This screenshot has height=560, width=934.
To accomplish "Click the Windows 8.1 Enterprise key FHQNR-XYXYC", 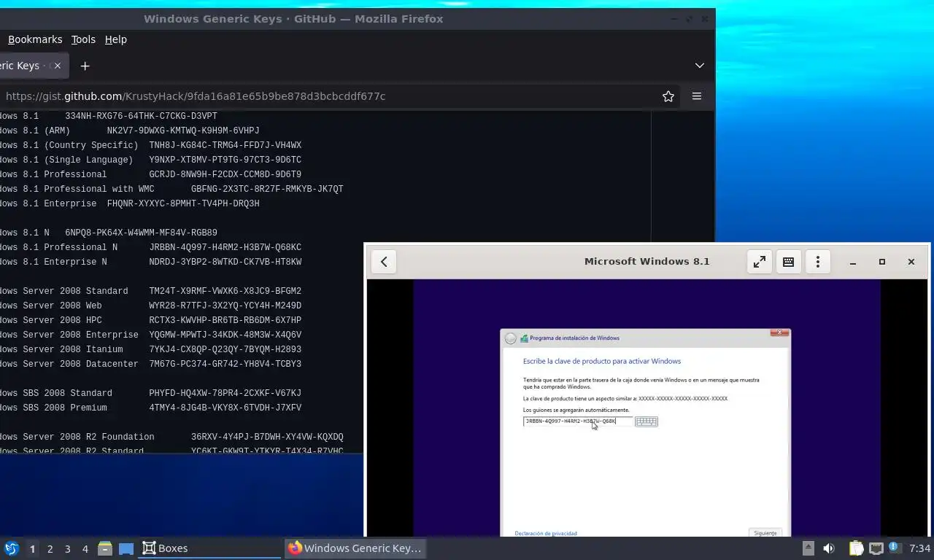I will 183,203.
